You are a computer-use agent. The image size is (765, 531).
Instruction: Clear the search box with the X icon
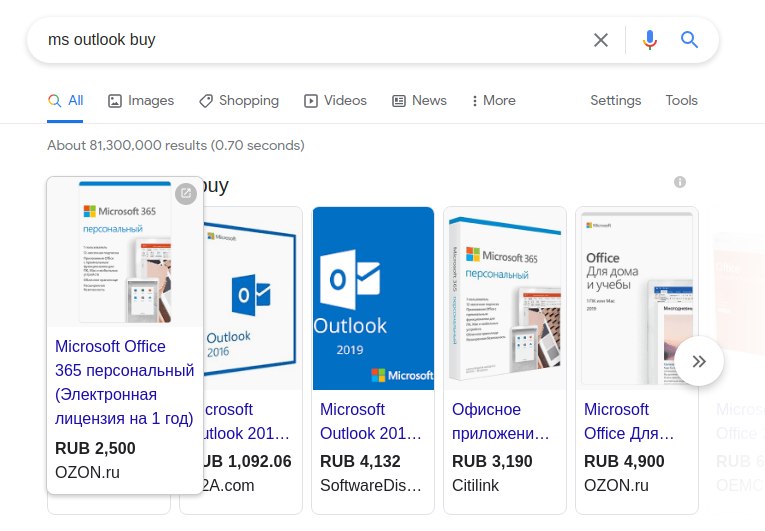(x=601, y=40)
